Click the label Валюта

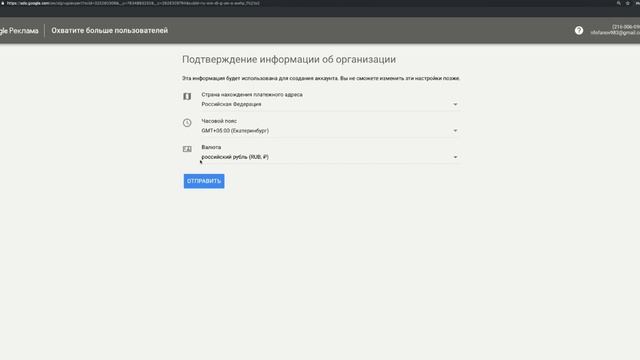click(211, 147)
